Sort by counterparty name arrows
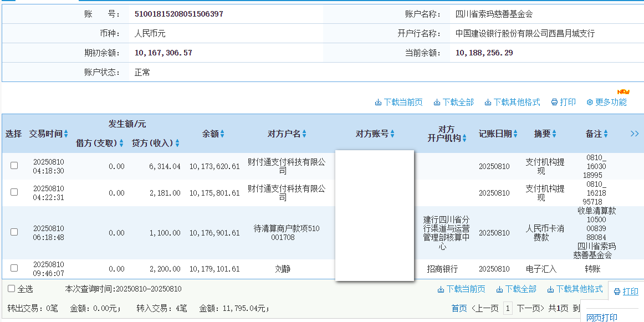The width and height of the screenshot is (644, 322). tap(304, 134)
